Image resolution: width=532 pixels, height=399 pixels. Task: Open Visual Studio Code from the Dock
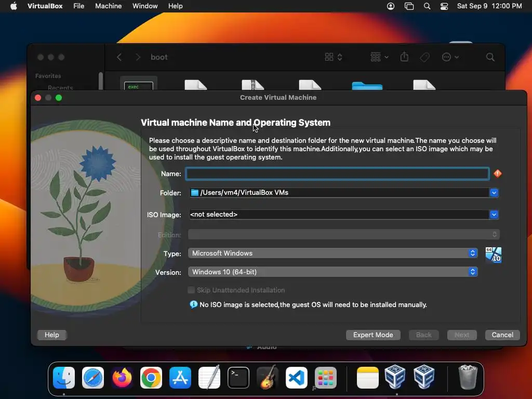(297, 378)
